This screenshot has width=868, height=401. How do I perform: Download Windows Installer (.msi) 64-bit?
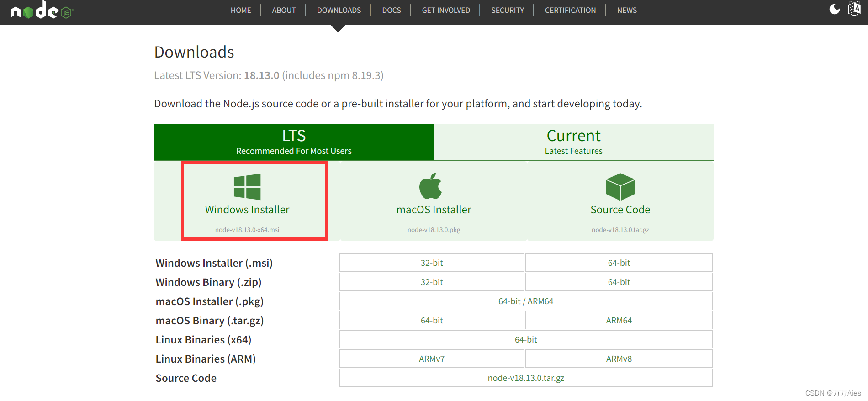pos(619,263)
